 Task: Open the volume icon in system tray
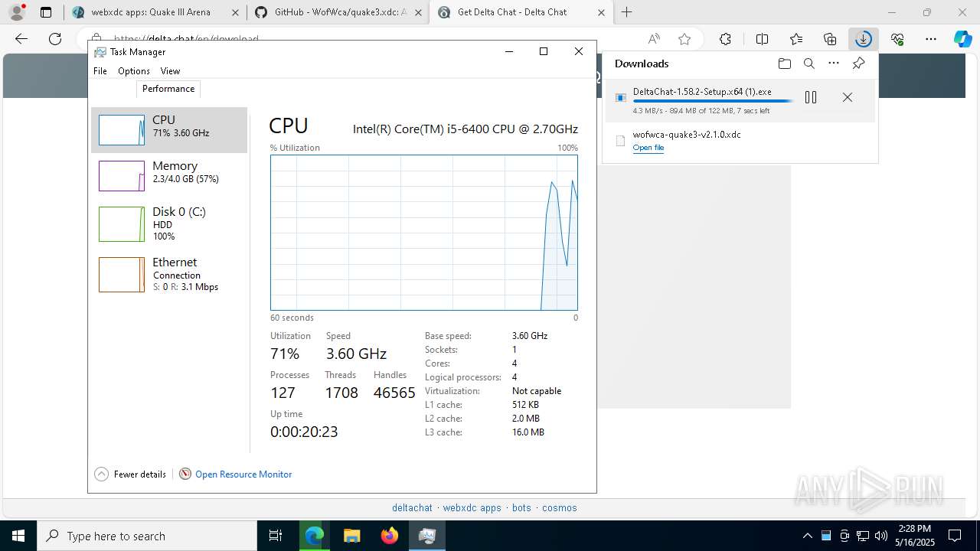[x=881, y=536]
